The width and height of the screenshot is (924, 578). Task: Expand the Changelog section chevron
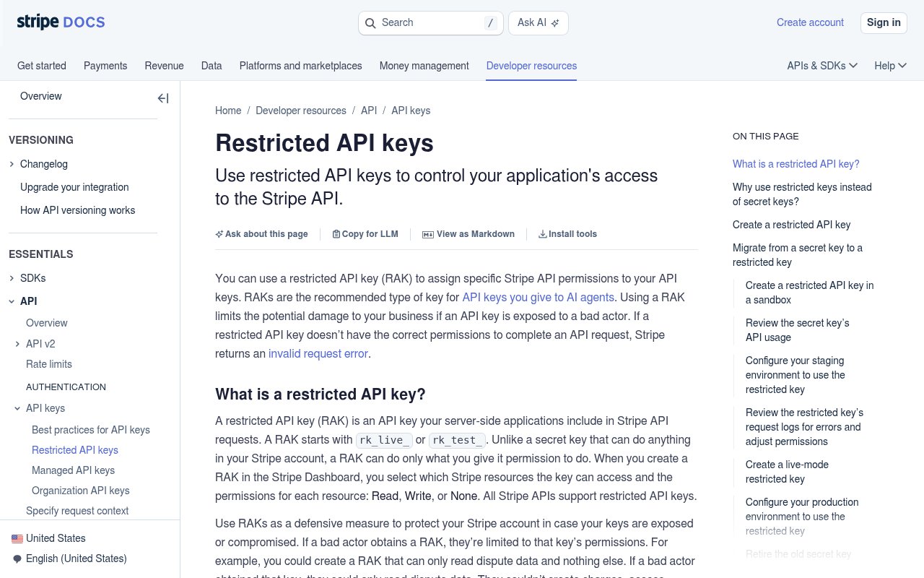click(12, 164)
